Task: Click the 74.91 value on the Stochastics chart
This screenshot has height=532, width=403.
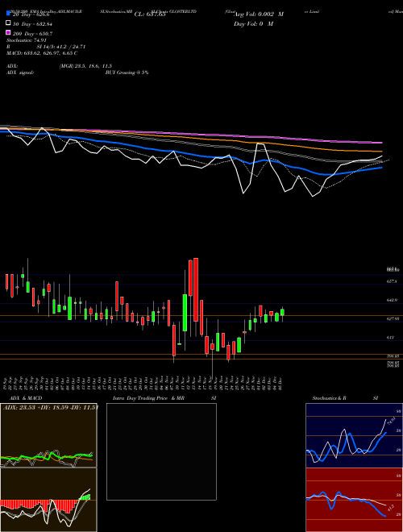Action: pyautogui.click(x=391, y=422)
